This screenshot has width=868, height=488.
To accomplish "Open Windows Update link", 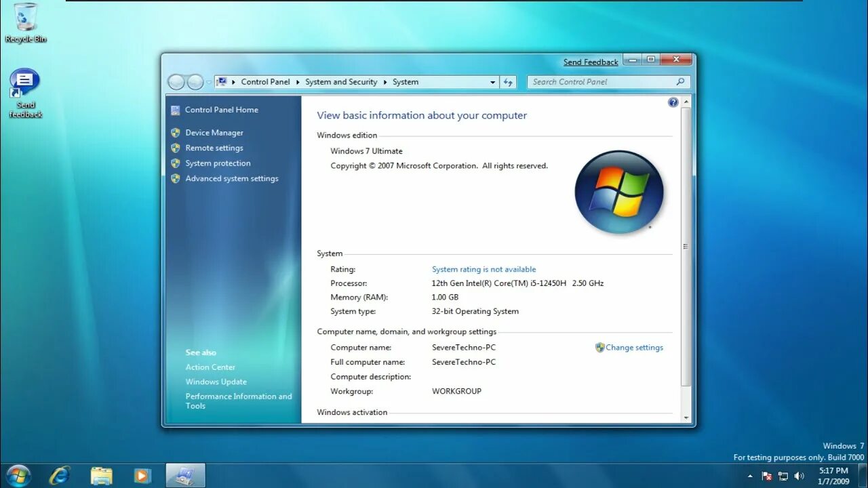I will [216, 382].
